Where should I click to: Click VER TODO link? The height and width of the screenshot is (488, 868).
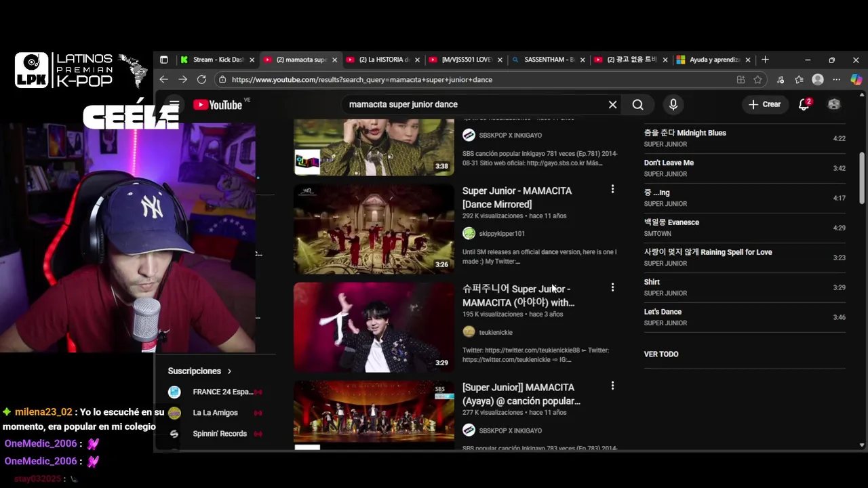coord(661,354)
